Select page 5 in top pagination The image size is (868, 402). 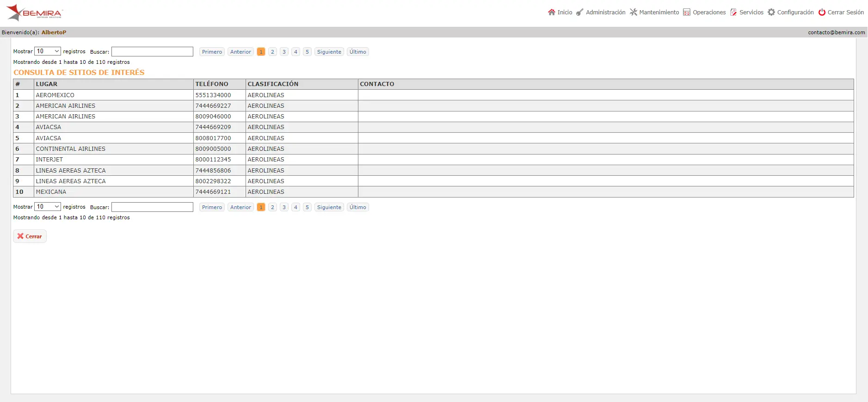[307, 52]
